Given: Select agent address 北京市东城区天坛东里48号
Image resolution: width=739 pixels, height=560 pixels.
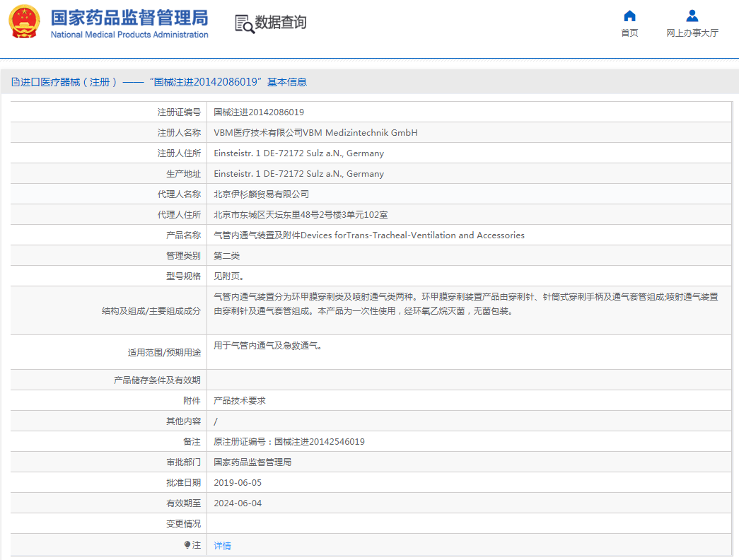Looking at the screenshot, I should click(301, 214).
